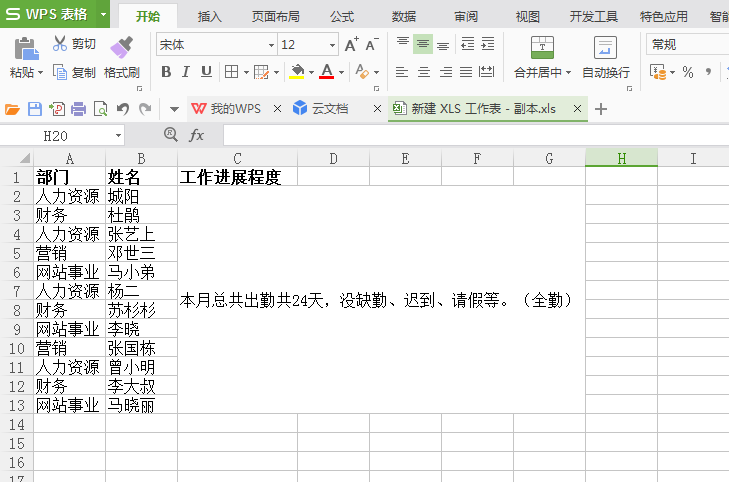Open the font color dropdown arrow

pos(342,73)
